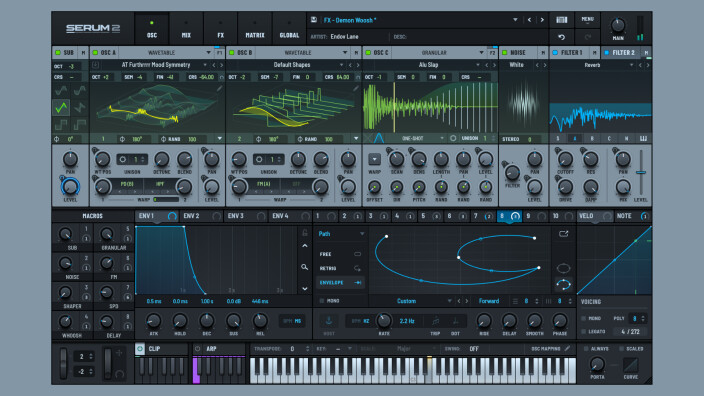
Task: Open OSC A wavetable editor pencil icon
Action: (219, 89)
